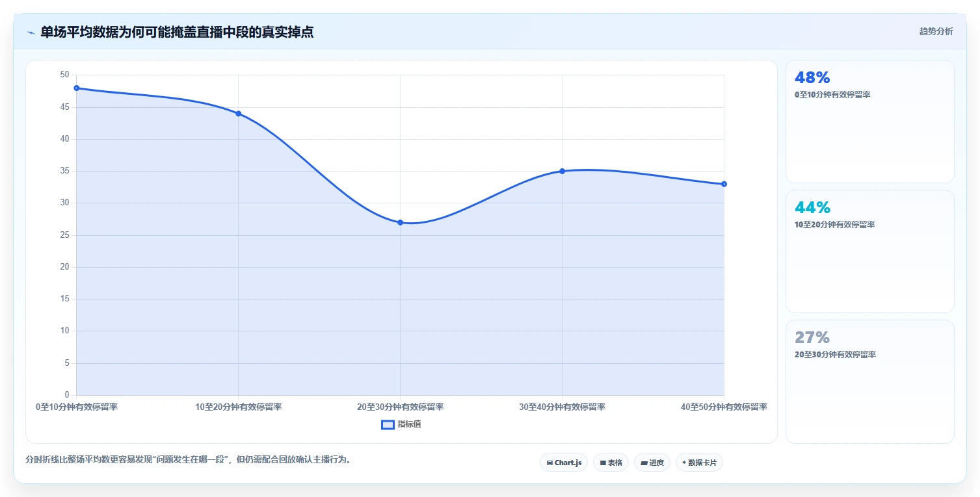Click x-axis label 10至20分钟有效停留率
The image size is (980, 497).
point(238,407)
